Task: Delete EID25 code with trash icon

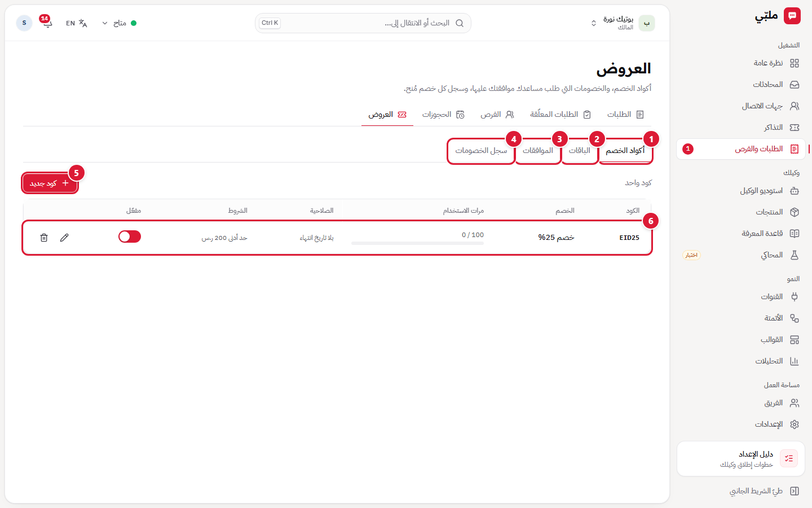Action: click(44, 238)
